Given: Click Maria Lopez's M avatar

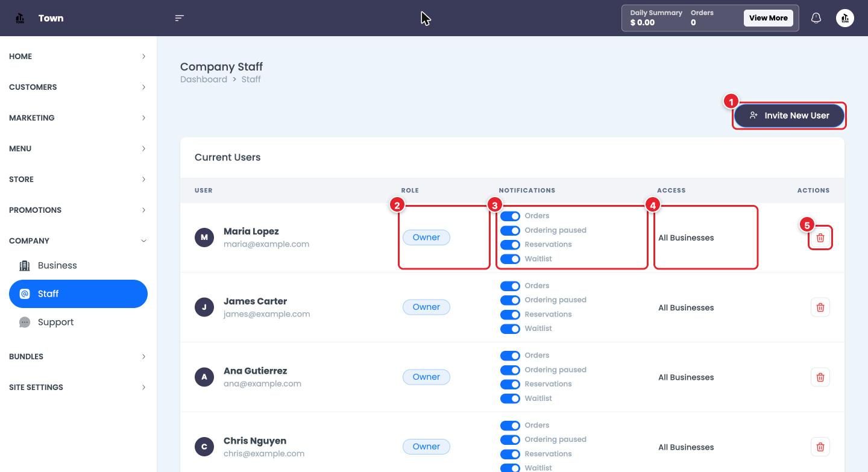Looking at the screenshot, I should coord(204,238).
